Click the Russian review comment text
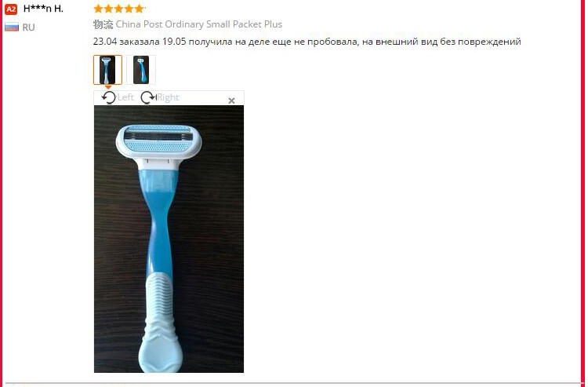Screen dimensions: 588x387 pos(307,42)
